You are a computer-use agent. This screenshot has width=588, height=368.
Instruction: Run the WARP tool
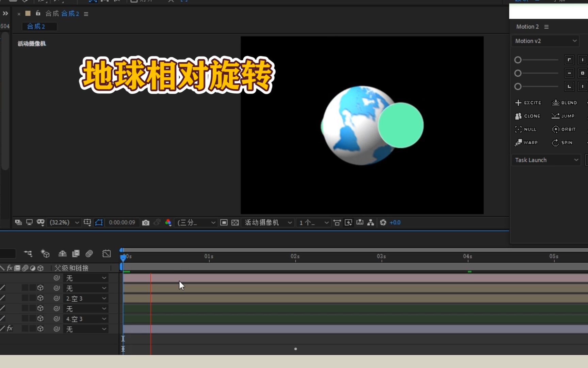(526, 142)
